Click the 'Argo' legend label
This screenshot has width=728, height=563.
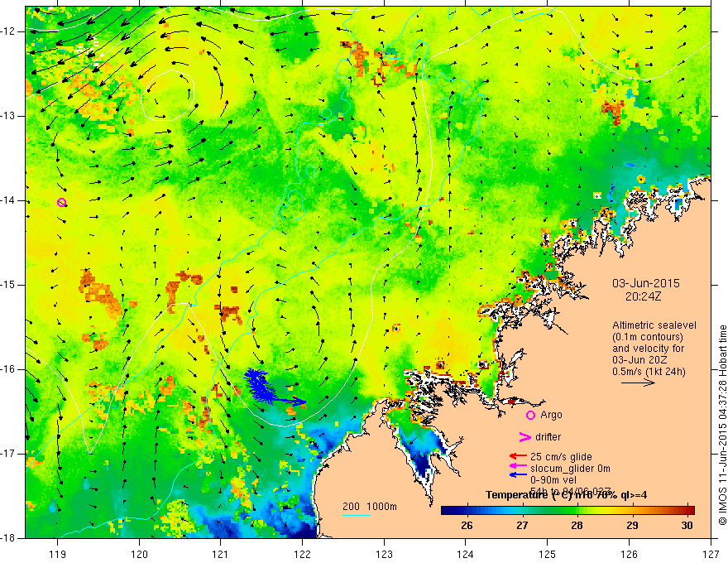(x=551, y=415)
